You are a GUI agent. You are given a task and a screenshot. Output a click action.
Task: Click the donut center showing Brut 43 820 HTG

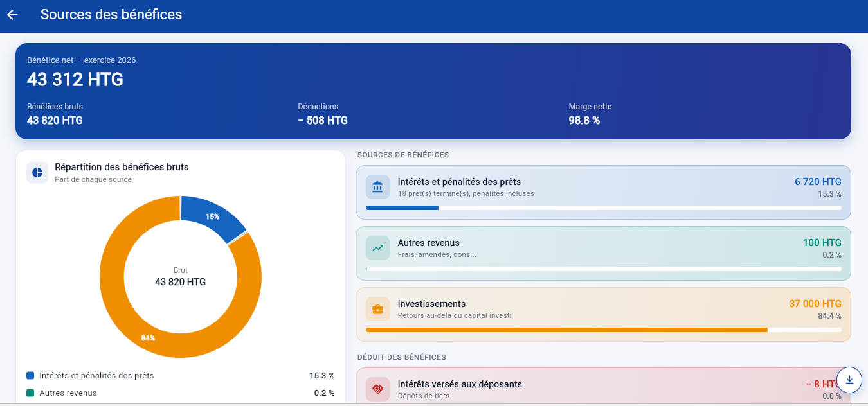point(181,277)
